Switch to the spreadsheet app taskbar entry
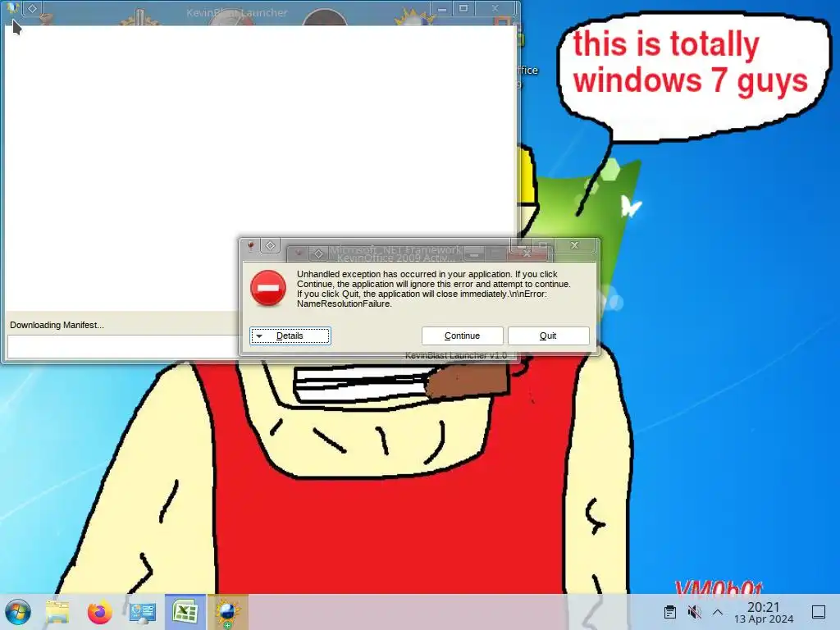840x630 pixels. 185,612
